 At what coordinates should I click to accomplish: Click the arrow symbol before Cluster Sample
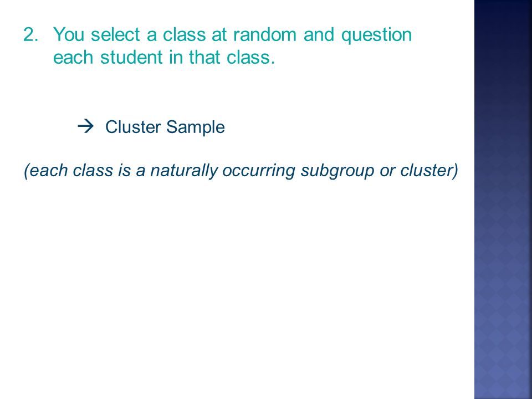click(x=85, y=126)
